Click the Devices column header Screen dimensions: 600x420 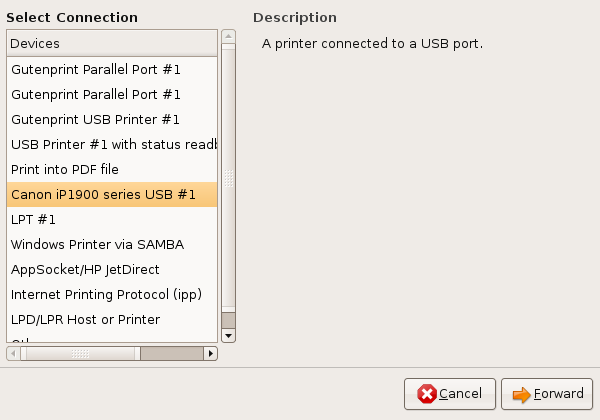112,43
